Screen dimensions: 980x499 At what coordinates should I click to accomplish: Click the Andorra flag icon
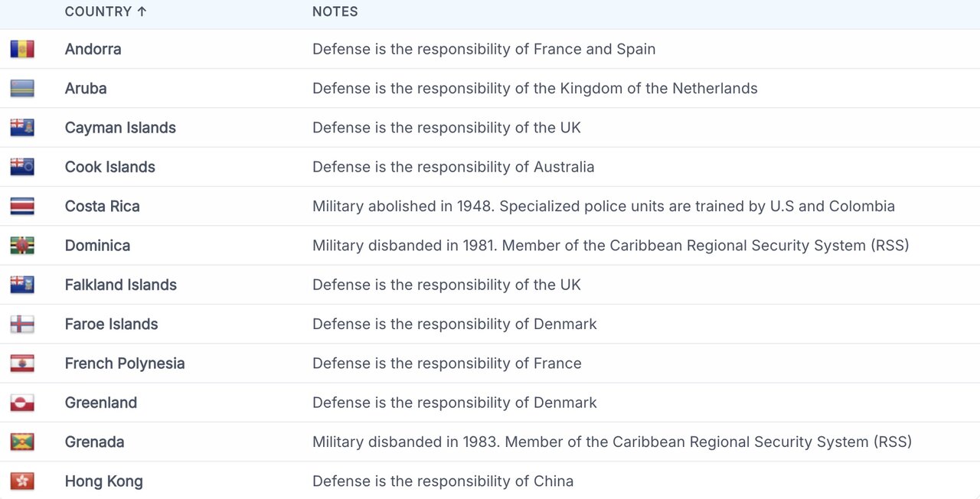tap(22, 49)
